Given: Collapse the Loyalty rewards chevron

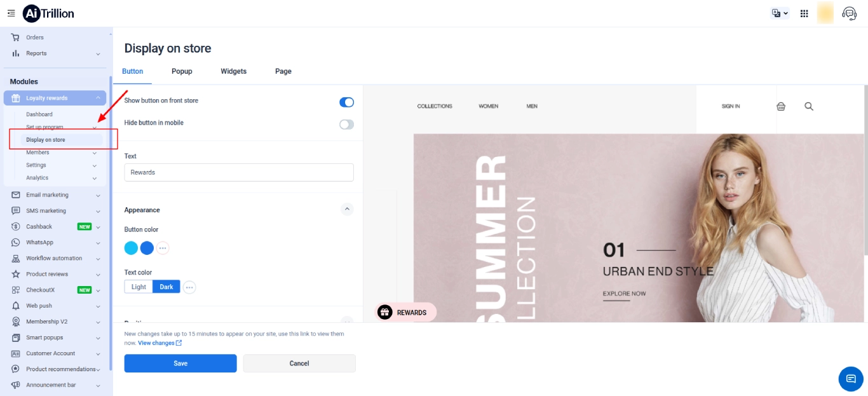Looking at the screenshot, I should click(98, 98).
